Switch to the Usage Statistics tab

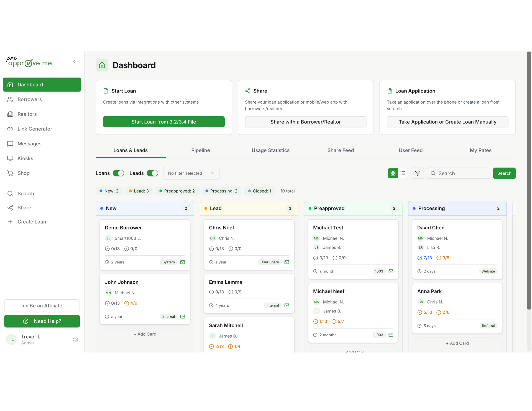(271, 150)
